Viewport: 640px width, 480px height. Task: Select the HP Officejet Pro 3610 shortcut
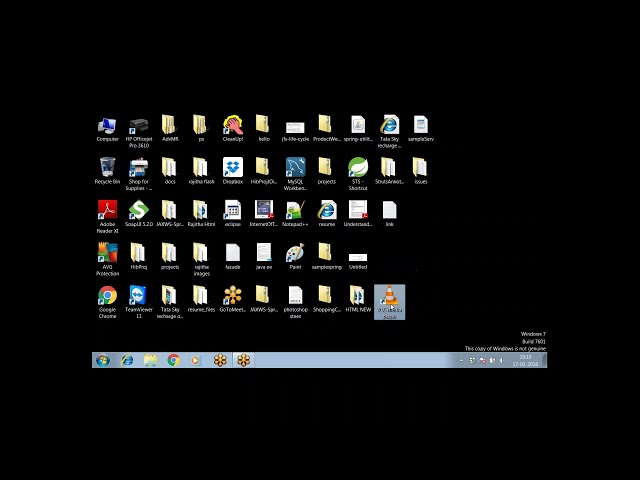tap(139, 132)
